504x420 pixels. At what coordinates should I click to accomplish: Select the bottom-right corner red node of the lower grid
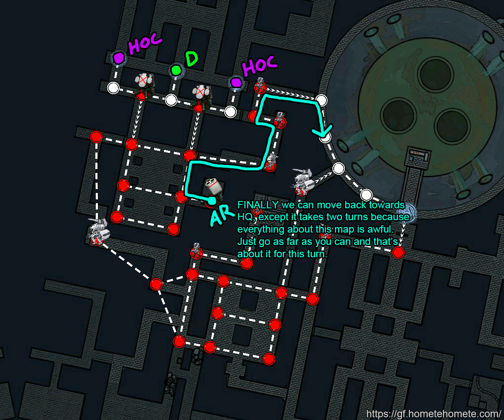pos(269,359)
